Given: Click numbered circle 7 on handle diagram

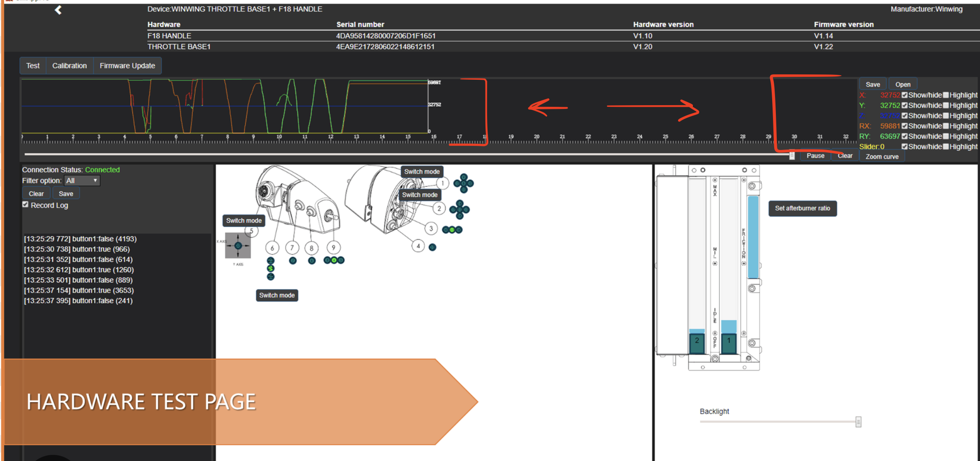Looking at the screenshot, I should coord(292,248).
